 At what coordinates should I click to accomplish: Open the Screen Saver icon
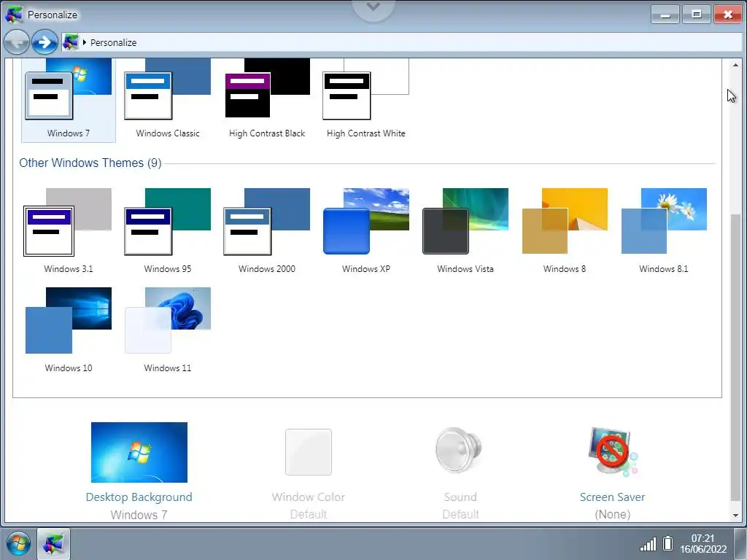click(x=613, y=451)
